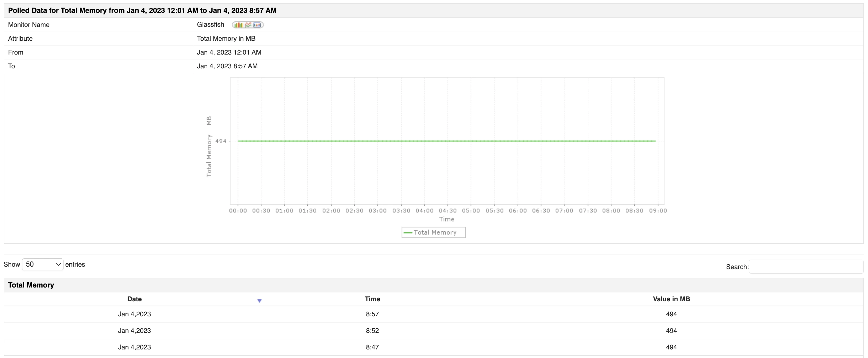Screen dimensions: 868x358
Task: Click the green Total Memory legend line marker
Action: (408, 233)
